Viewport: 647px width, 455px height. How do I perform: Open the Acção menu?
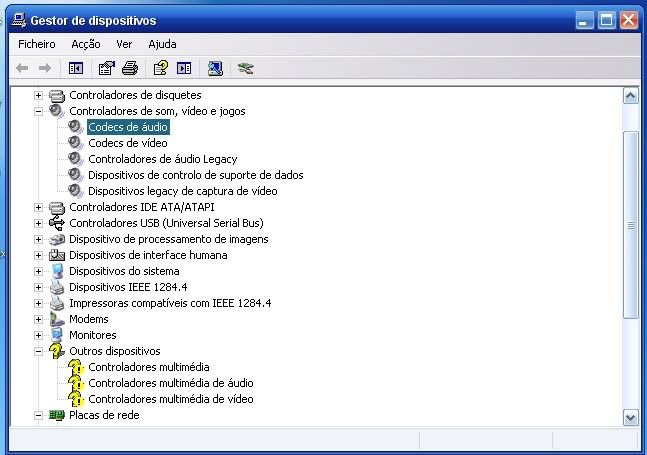(86, 44)
